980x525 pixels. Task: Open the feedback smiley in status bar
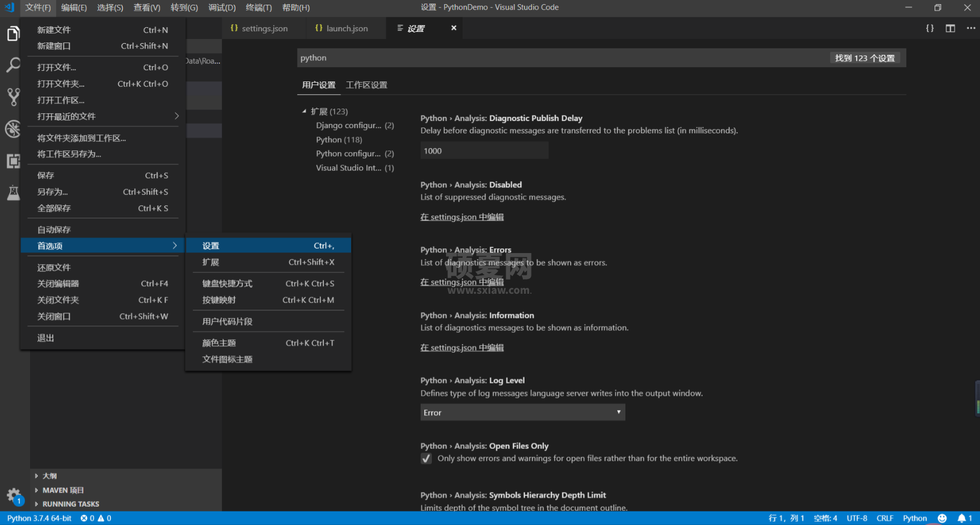942,519
